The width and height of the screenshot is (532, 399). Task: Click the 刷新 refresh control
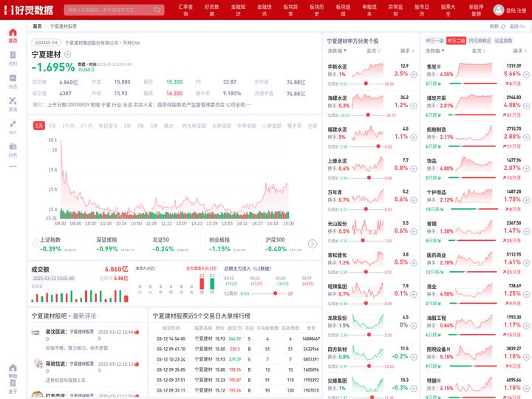pos(497,26)
